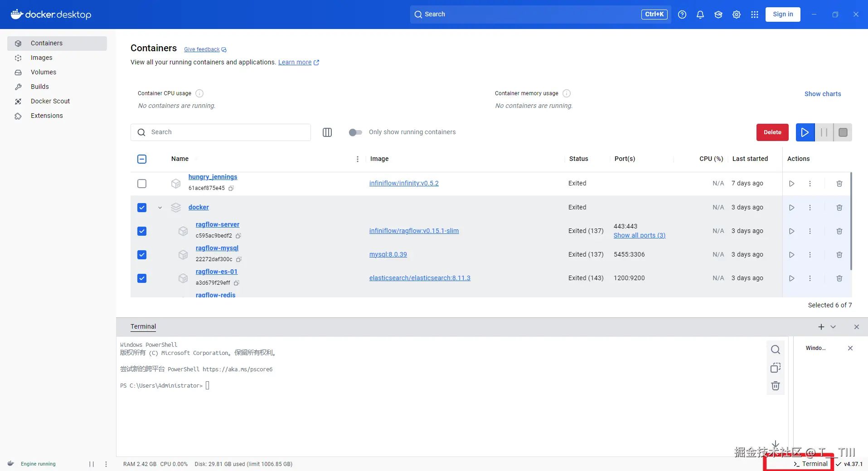Add a new terminal session with plus

click(821, 327)
